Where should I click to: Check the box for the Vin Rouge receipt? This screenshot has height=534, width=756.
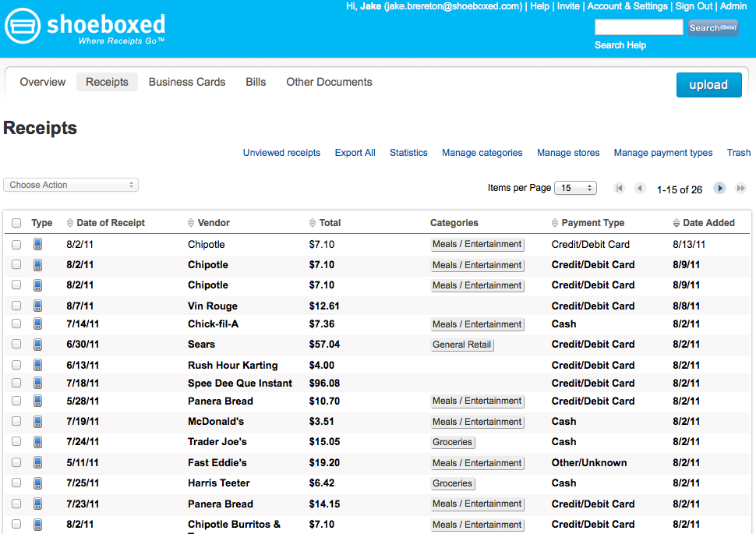click(x=16, y=306)
